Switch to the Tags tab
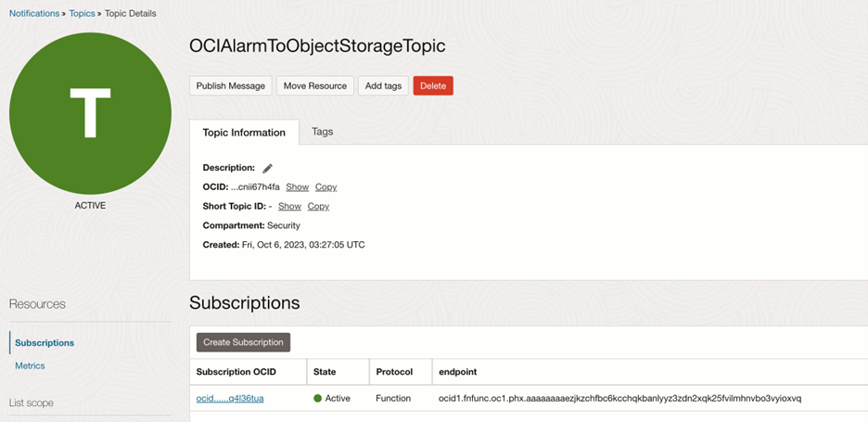The width and height of the screenshot is (868, 422). coord(322,132)
